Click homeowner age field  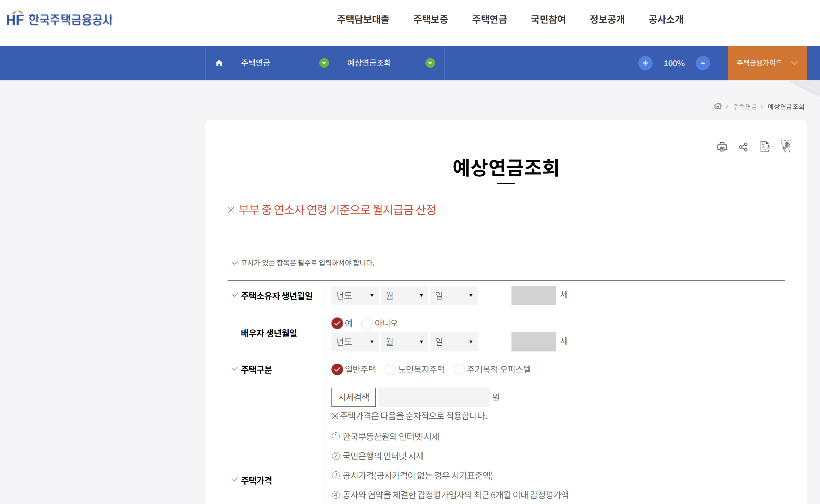[x=533, y=296]
